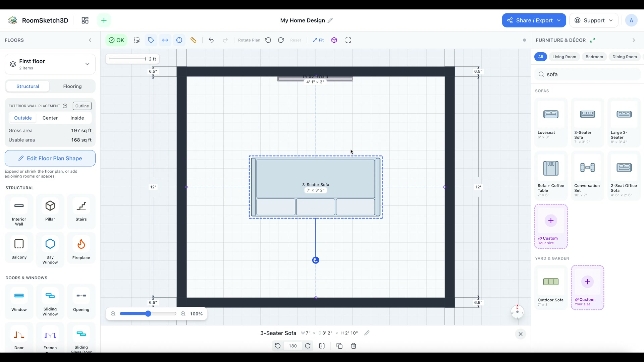Delete the selected 3-Seater Sofa
This screenshot has height=362, width=644.
(x=354, y=346)
